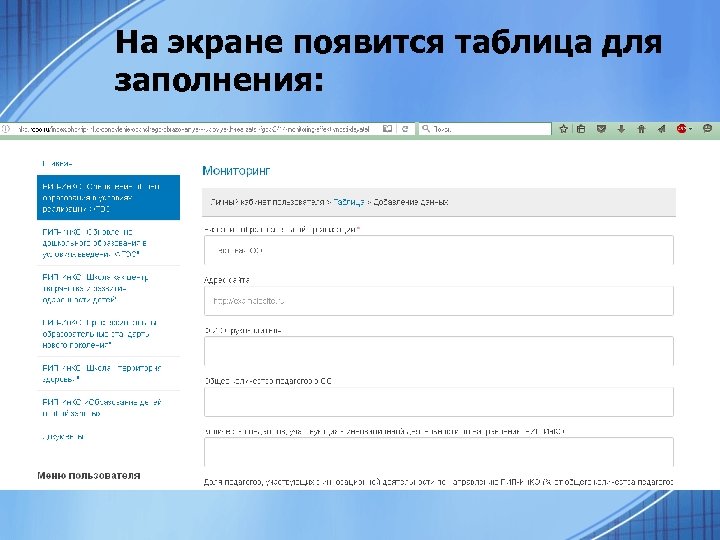
Task: Reload the page with the refresh icon
Action: (x=405, y=129)
